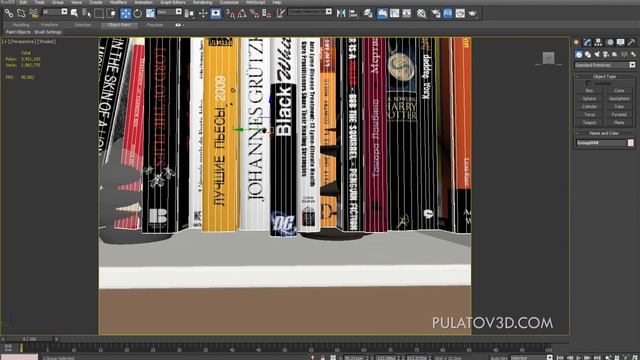Open Edit Named Selection Sets
Screen dimensions: 640x360
(280, 13)
